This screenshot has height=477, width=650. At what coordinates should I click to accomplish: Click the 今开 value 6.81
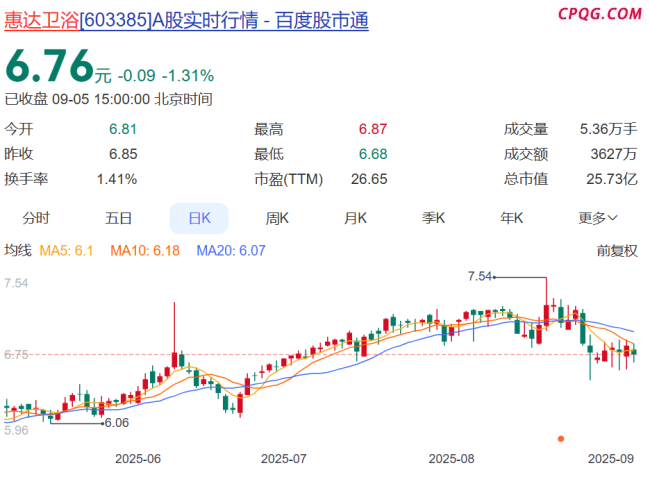point(123,129)
